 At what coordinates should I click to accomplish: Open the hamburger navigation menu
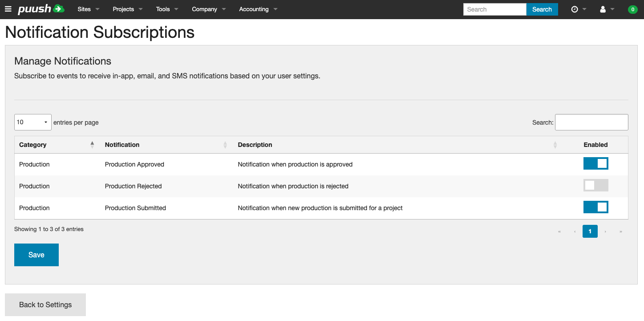(x=8, y=9)
